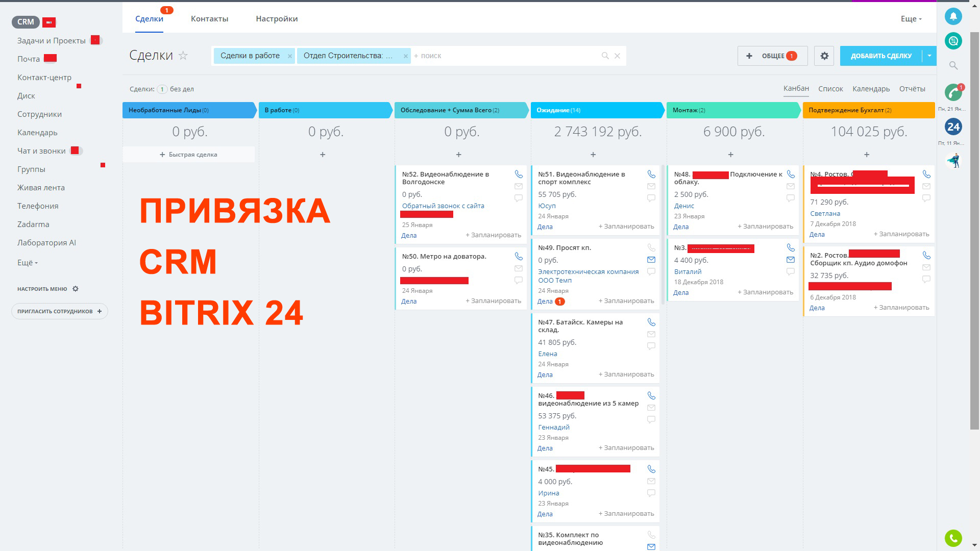This screenshot has height=551, width=980.
Task: Clear the search filter field
Action: (617, 56)
